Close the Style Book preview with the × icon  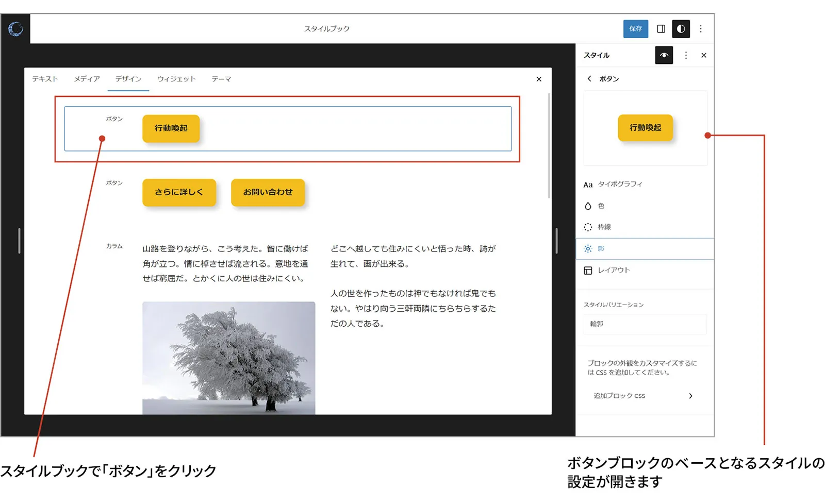pyautogui.click(x=539, y=79)
